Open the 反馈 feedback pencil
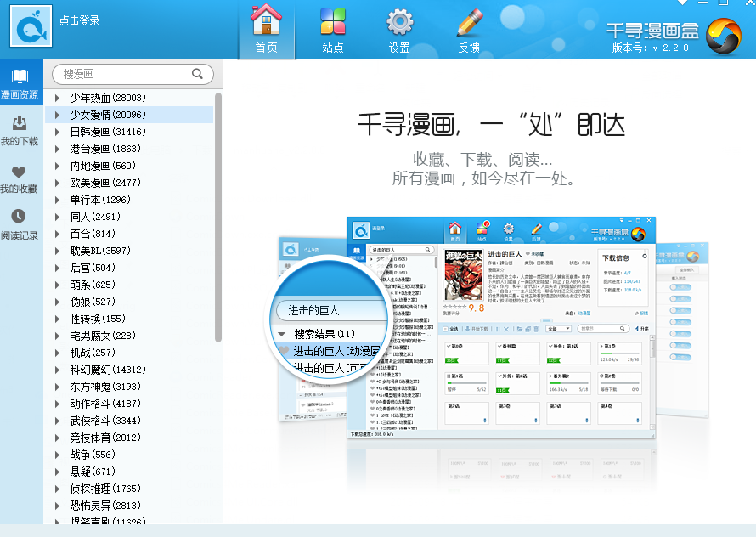The image size is (756, 537). pos(468,30)
